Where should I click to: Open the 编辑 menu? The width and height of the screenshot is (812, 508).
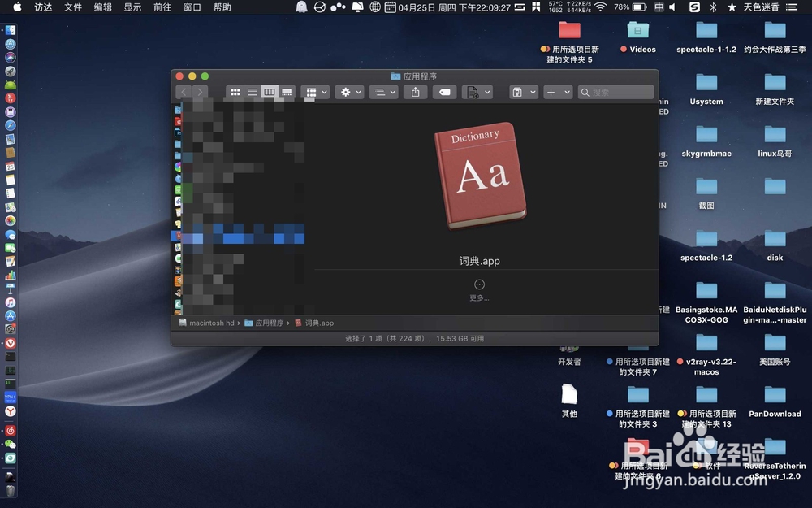click(103, 7)
